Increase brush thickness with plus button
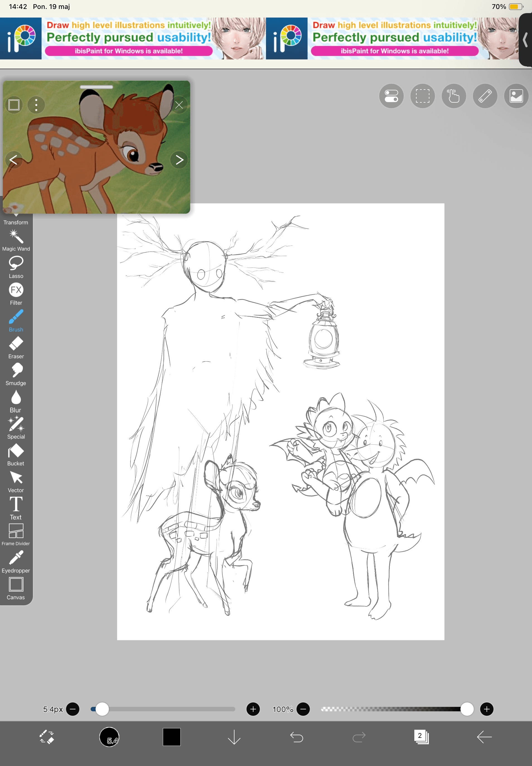 pos(253,709)
